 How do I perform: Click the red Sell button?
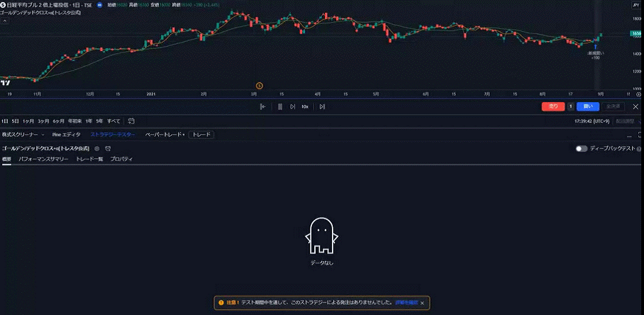(553, 106)
